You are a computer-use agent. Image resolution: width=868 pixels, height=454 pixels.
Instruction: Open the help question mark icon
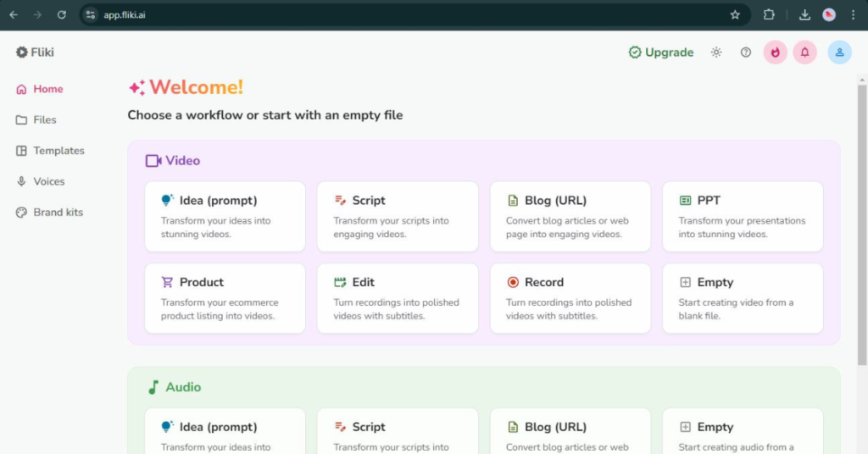click(746, 53)
